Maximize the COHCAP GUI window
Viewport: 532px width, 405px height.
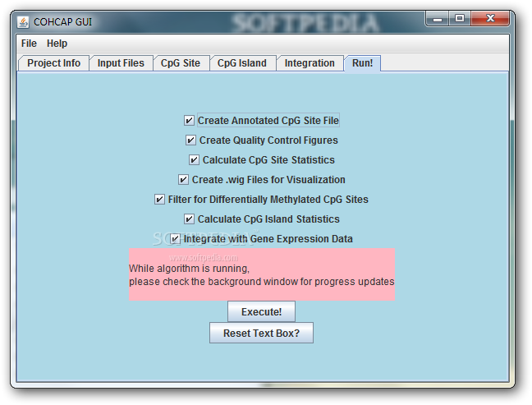click(x=460, y=19)
